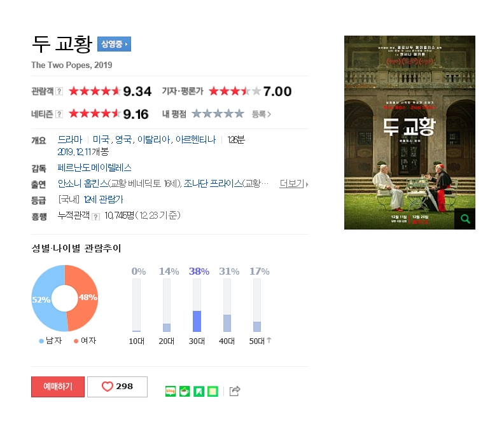Click magnifier icon on movie poster
The width and height of the screenshot is (504, 426).
click(x=465, y=219)
